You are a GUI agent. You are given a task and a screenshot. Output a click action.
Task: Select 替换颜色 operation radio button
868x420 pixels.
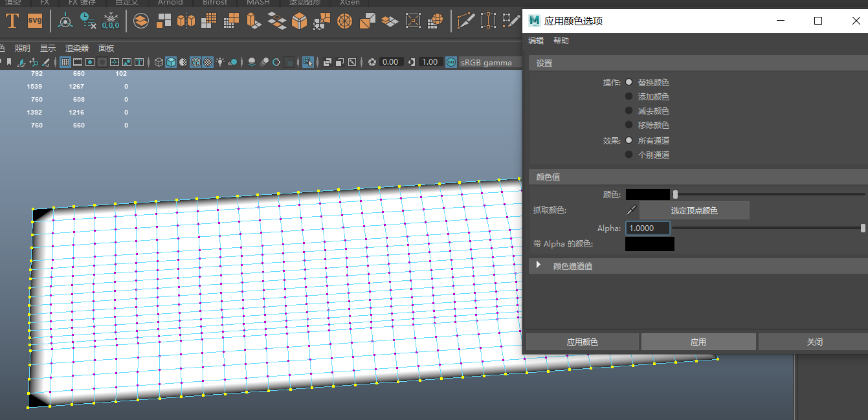pyautogui.click(x=629, y=82)
